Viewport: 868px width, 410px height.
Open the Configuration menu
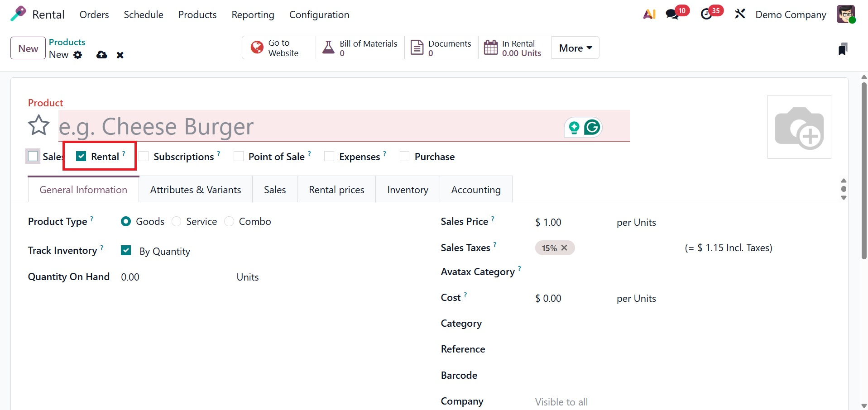319,14
